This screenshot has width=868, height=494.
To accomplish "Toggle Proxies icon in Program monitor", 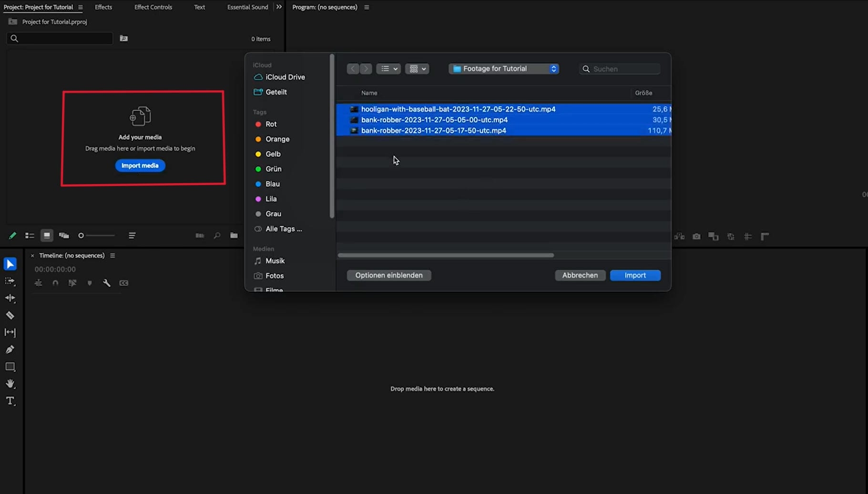I will tap(731, 237).
